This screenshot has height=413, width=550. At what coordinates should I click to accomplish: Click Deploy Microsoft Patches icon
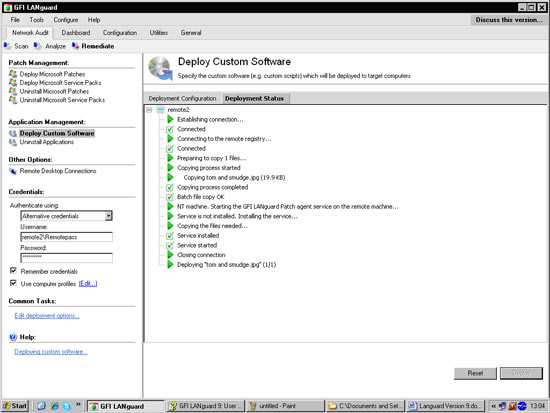[x=13, y=74]
